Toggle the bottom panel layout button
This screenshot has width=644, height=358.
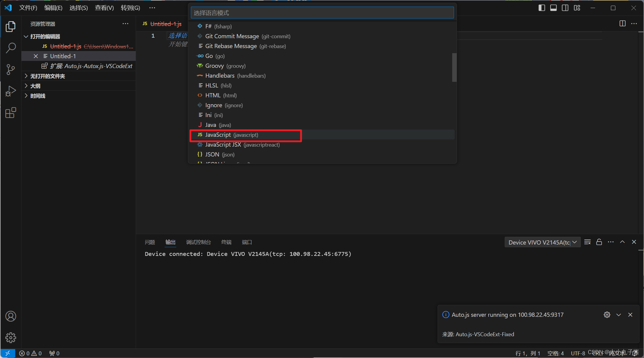coord(553,8)
